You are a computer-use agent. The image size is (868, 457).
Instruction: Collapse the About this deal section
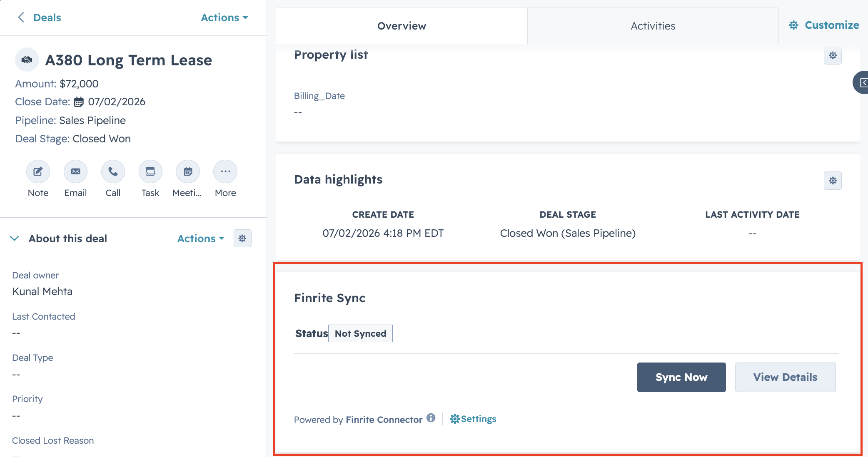click(15, 238)
